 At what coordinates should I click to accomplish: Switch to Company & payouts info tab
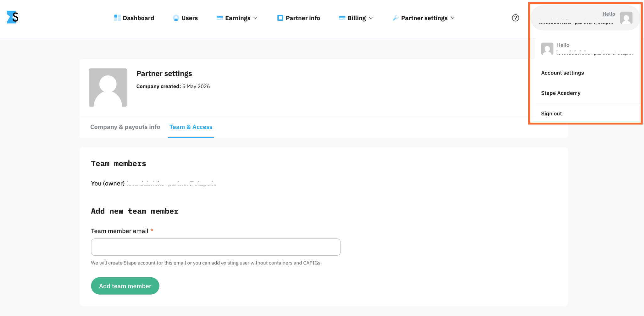click(x=125, y=127)
